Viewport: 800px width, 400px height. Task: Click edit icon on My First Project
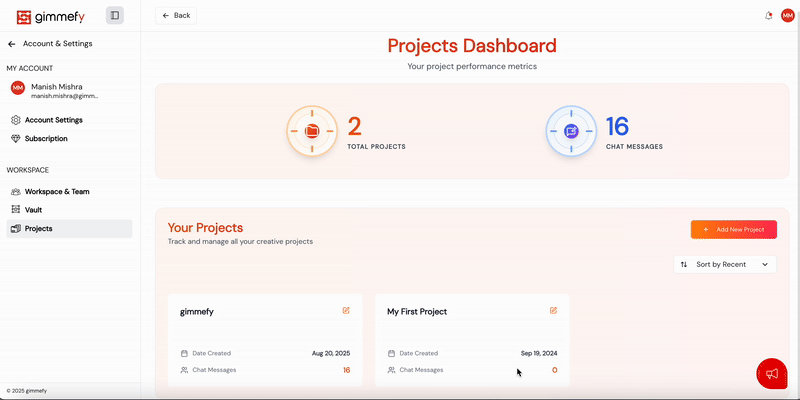[553, 311]
